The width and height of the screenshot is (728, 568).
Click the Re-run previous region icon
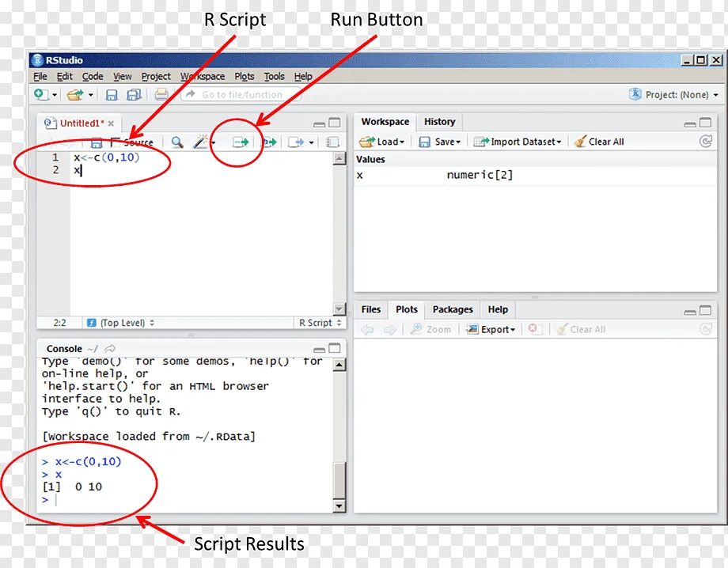coord(269,142)
